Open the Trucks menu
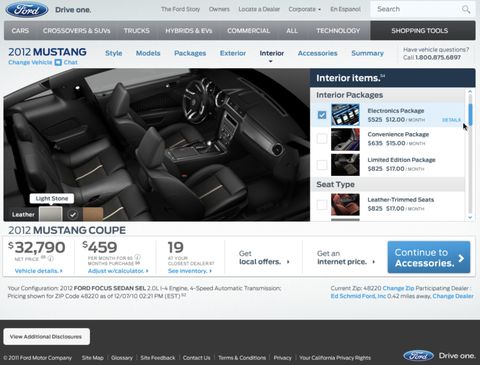 (137, 31)
